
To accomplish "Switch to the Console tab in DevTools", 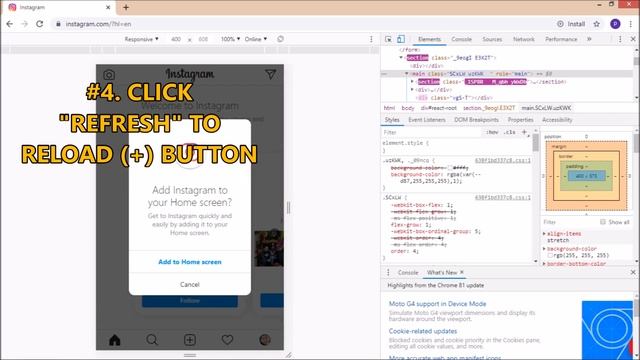I will pyautogui.click(x=461, y=39).
